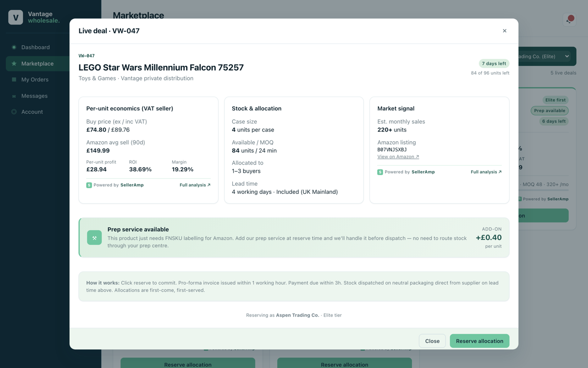Screen dimensions: 588x368
Task: Click the Vantage wholesale logo icon
Action: (16, 17)
